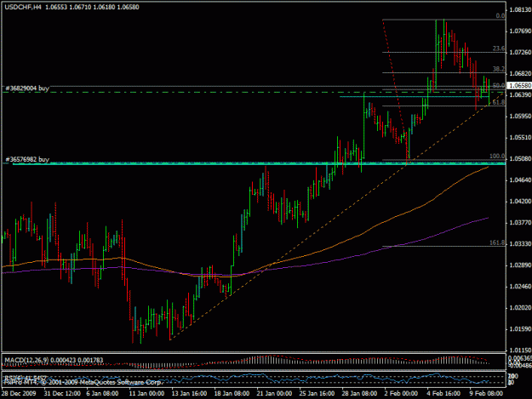The height and width of the screenshot is (399, 532).
Task: Click price axis value 1.05510
Action: pos(520,137)
